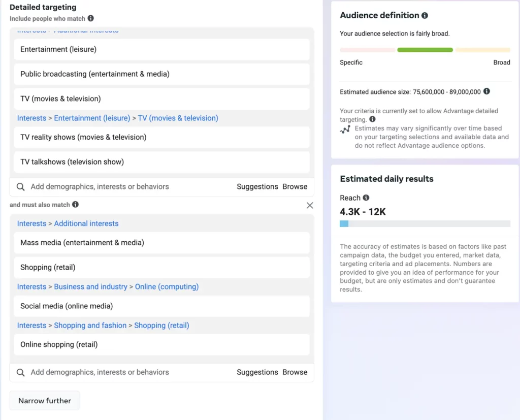Click info icon beside Include people who match
The image size is (520, 420).
(x=90, y=18)
